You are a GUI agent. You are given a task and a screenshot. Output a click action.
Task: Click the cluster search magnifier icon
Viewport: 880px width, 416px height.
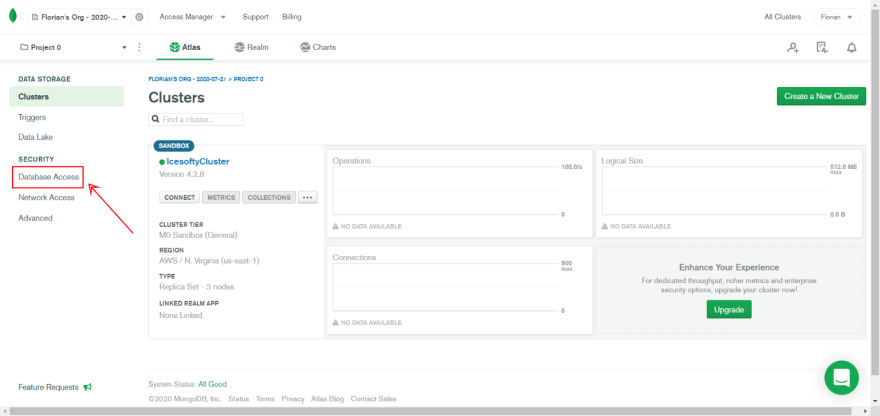[x=155, y=120]
